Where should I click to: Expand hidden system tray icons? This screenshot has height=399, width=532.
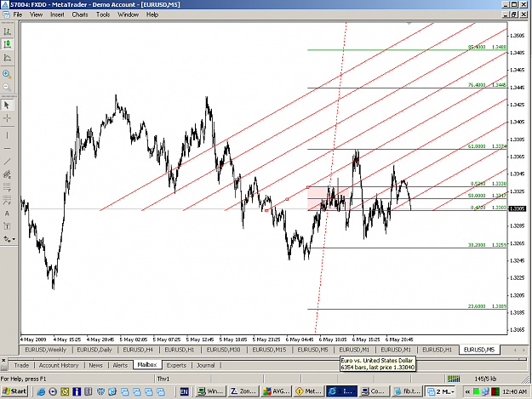(466, 391)
